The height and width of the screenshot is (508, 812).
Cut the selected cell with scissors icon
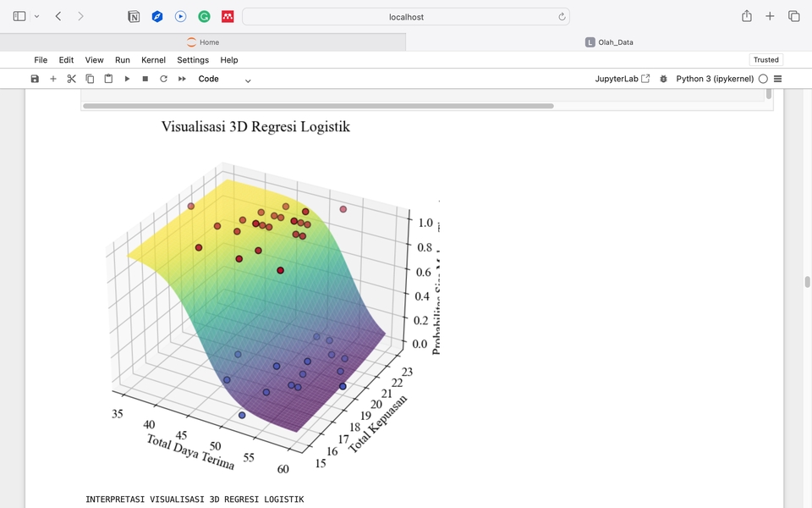(x=72, y=79)
